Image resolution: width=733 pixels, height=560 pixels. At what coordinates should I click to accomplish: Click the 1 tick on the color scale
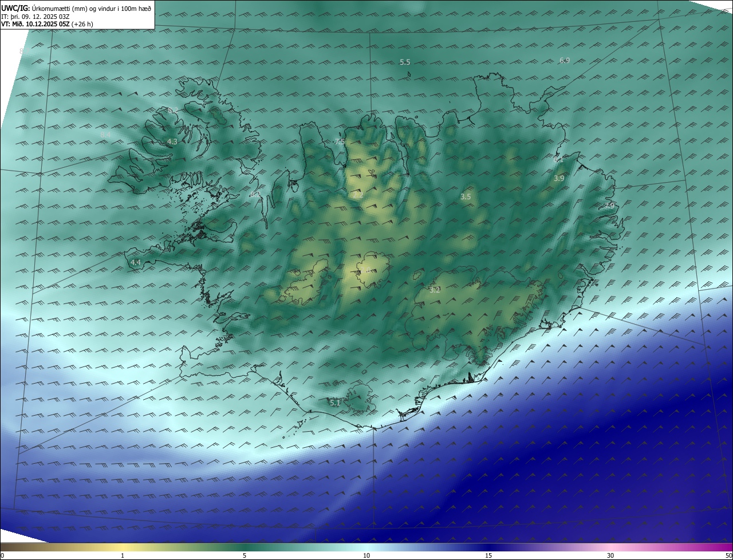(123, 555)
